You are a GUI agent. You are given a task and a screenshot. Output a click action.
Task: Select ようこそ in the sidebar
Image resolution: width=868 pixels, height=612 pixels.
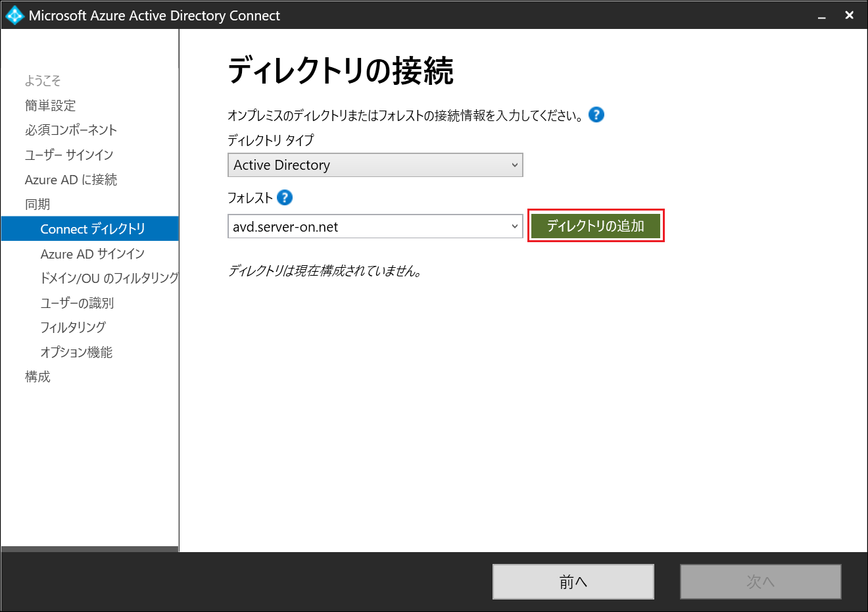click(x=43, y=80)
